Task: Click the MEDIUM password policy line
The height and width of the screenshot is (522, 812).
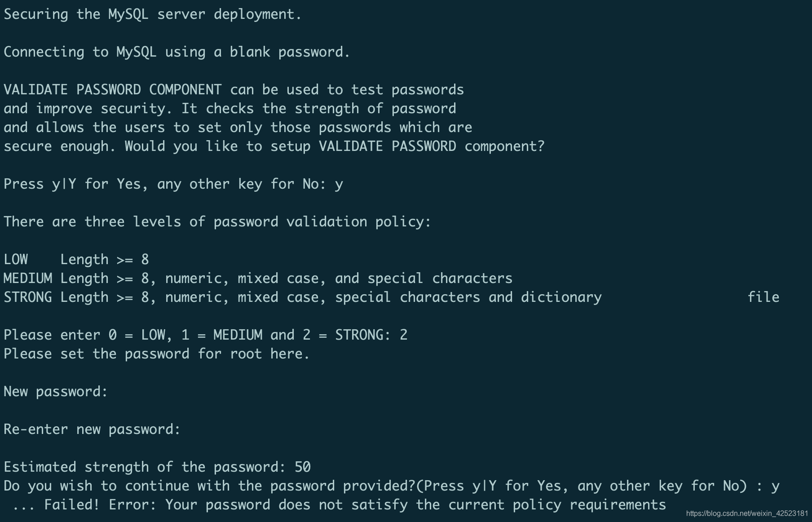Action: point(258,279)
